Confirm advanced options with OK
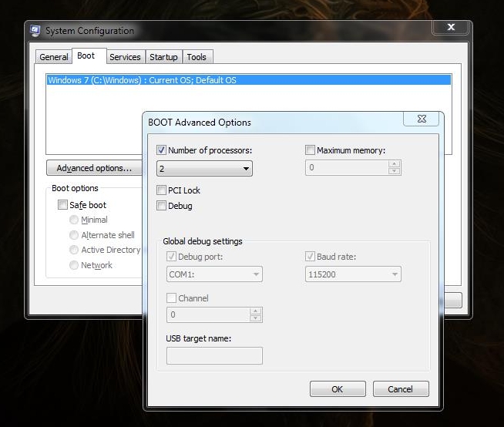This screenshot has width=504, height=427. pyautogui.click(x=338, y=389)
